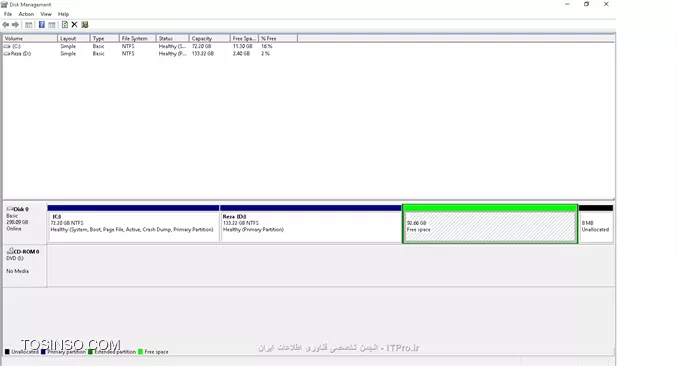Image resolution: width=677 pixels, height=366 pixels.
Task: Select the 92.66 GB Free space block
Action: (x=490, y=224)
